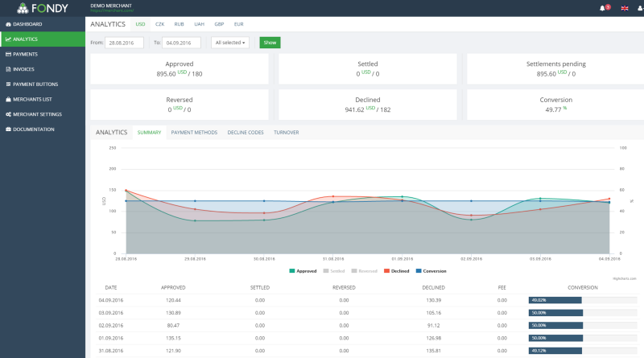Toggle Conversion series in chart legend

pos(431,271)
